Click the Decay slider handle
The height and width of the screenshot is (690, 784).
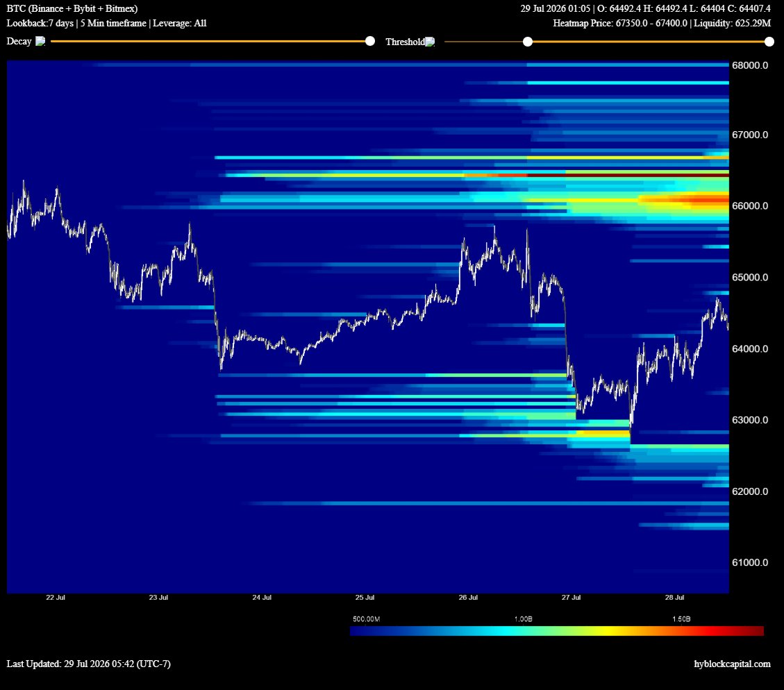point(370,41)
